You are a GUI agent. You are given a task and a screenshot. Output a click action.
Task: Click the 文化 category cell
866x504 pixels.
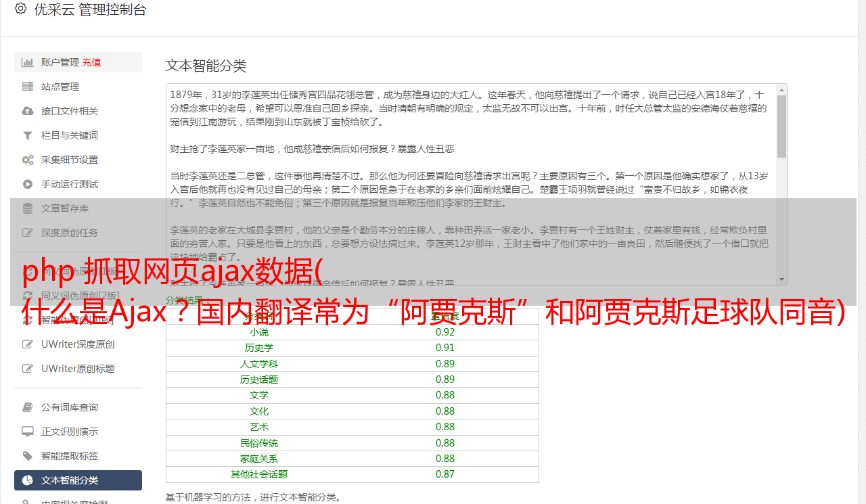click(259, 411)
